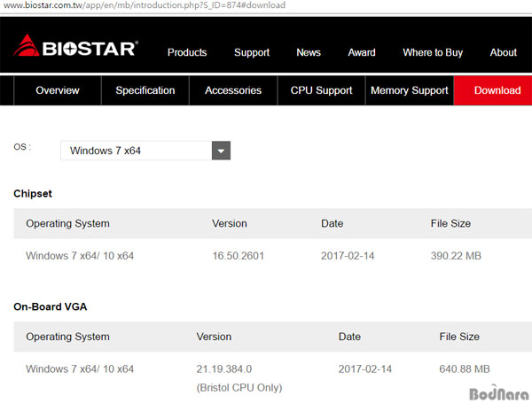The height and width of the screenshot is (403, 532).
Task: Open the Award page
Action: 362,52
